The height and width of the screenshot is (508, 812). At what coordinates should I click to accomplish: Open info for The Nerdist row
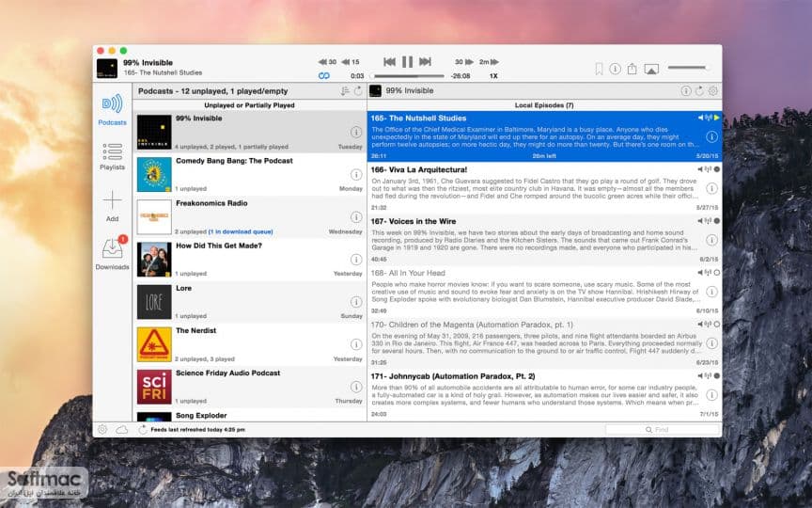click(356, 344)
